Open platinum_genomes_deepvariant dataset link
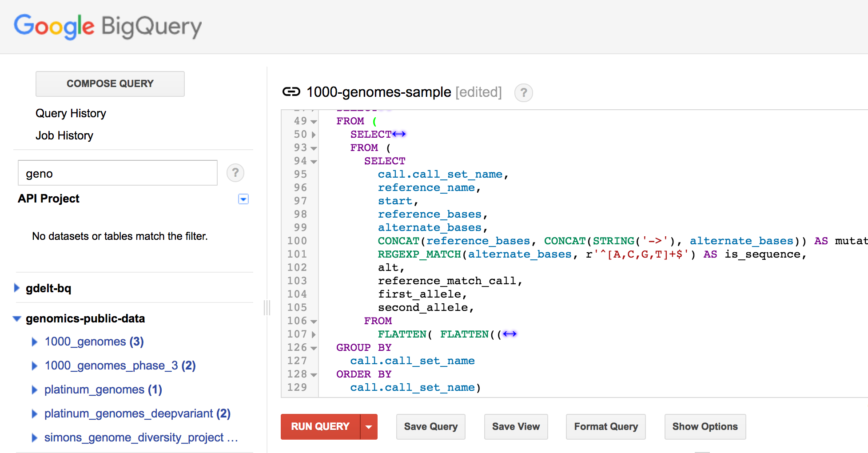This screenshot has height=453, width=868. (137, 413)
